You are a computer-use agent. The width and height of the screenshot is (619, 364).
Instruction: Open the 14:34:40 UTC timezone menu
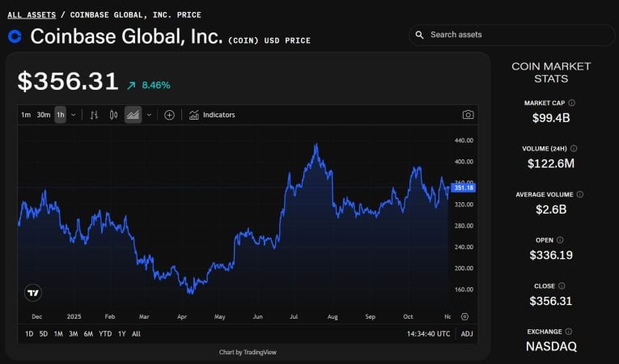(430, 333)
